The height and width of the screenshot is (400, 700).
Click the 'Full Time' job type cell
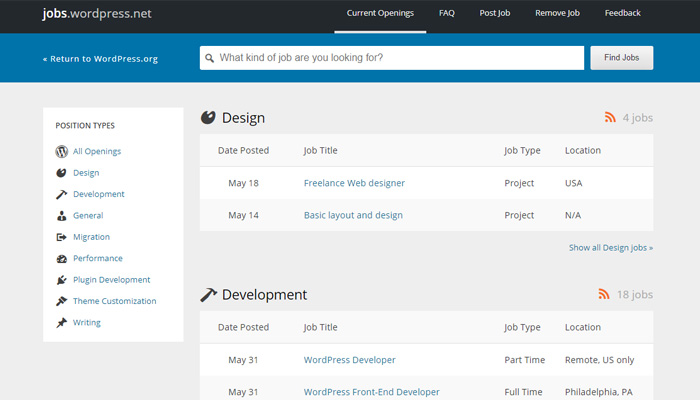[523, 392]
